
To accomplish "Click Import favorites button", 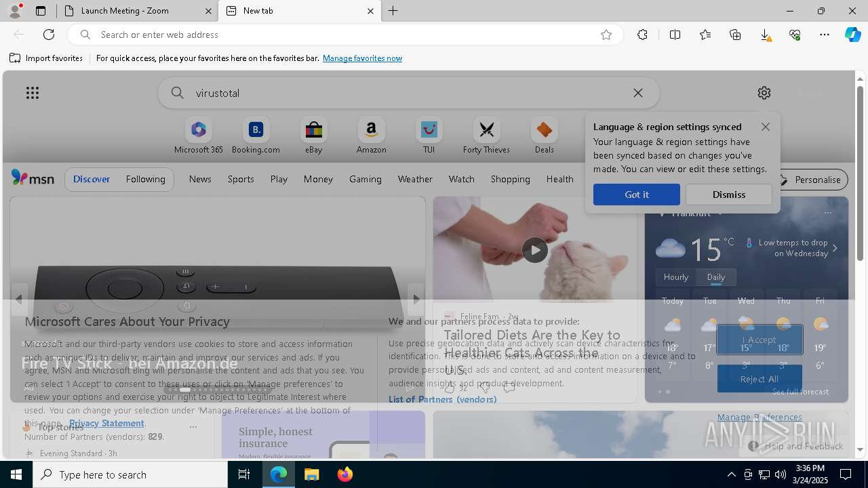I will tap(46, 58).
